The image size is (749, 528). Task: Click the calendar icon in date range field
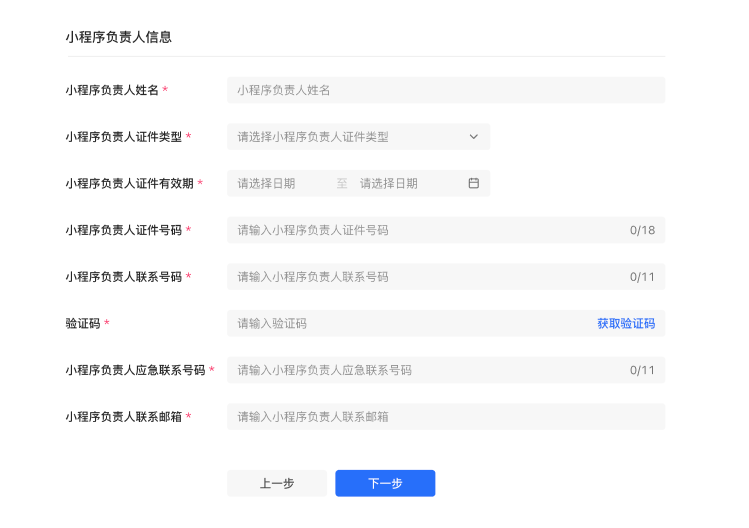point(474,183)
